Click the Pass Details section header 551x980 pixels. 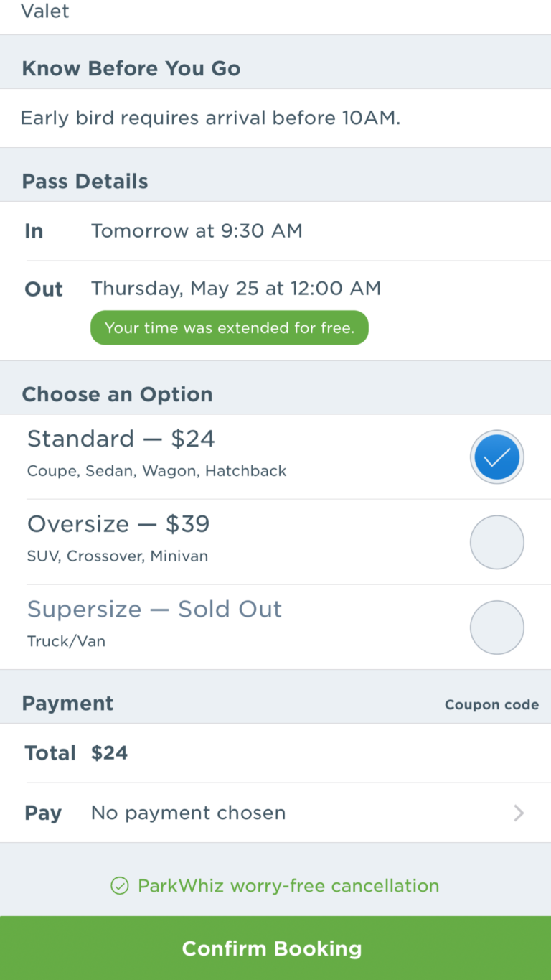(x=85, y=181)
